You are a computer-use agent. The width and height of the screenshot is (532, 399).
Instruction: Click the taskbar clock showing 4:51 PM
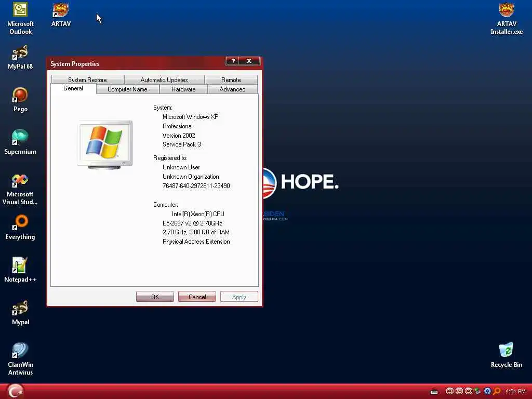[x=515, y=392]
